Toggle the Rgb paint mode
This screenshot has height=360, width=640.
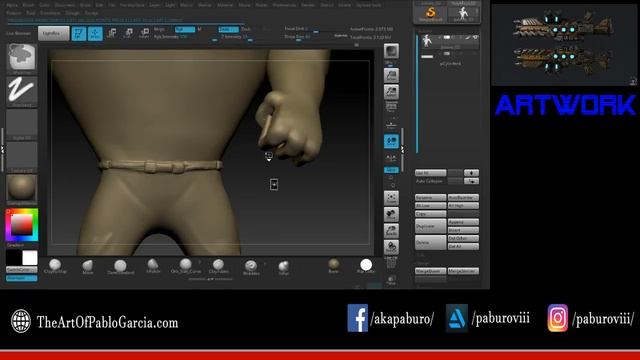click(184, 29)
